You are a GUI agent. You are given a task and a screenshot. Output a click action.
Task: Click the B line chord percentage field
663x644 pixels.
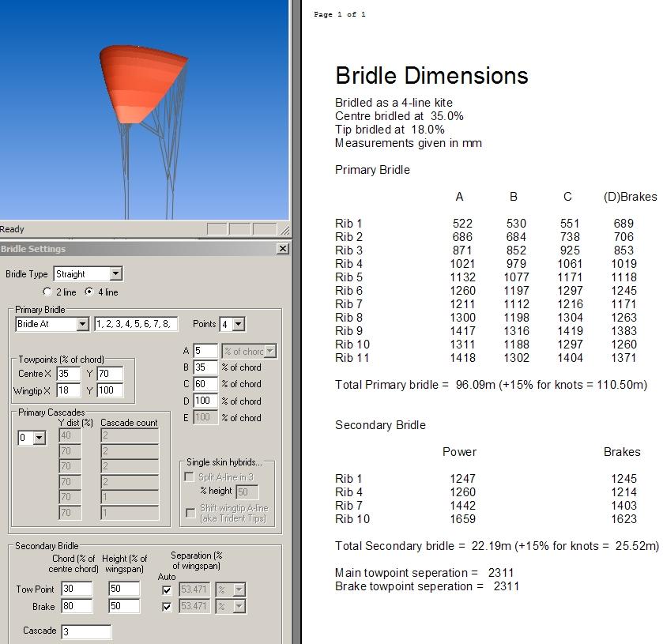pos(205,367)
